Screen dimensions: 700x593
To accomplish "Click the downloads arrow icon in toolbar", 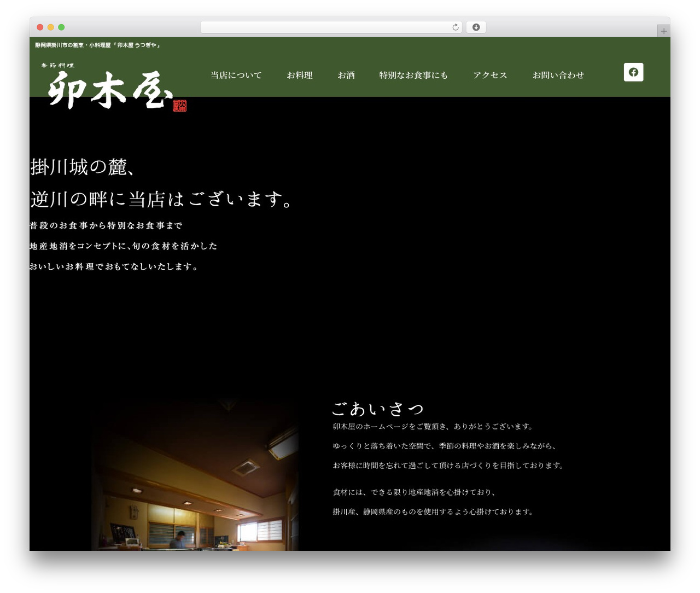I will (x=476, y=27).
